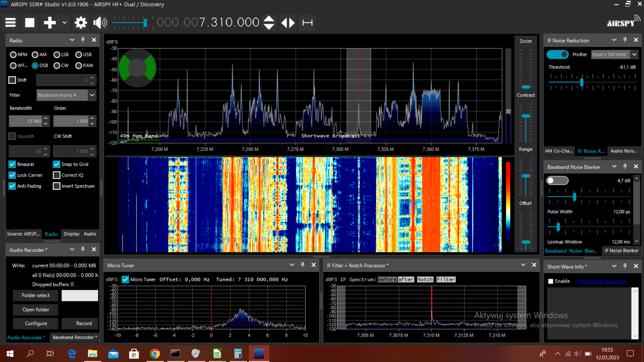Screen dimensions: 644x362
Task: Close the Radio panel
Action: tap(94, 40)
